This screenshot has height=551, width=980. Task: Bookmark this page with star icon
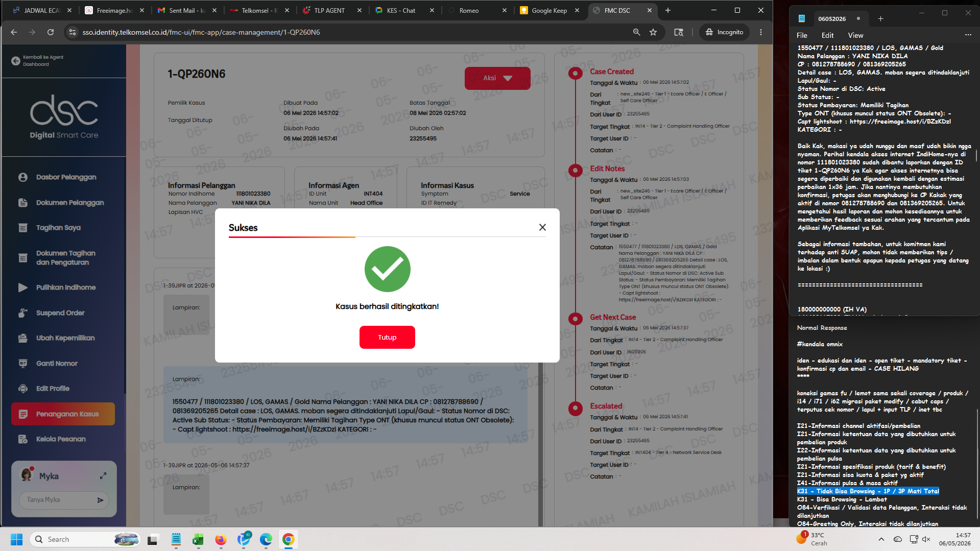(653, 32)
